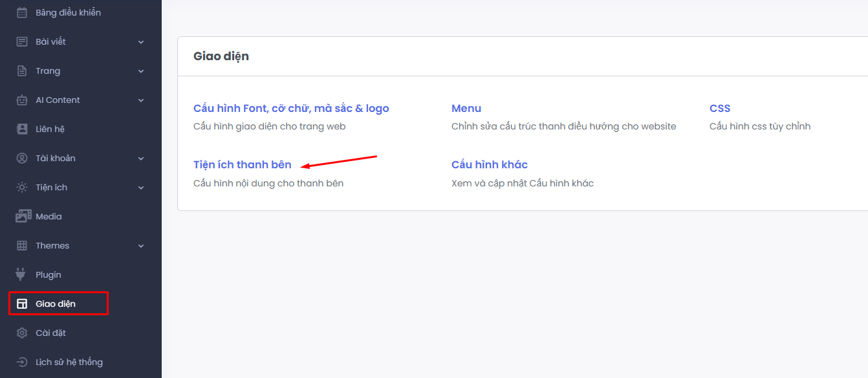Click text 'Cấu hình giao diện cho trang web'
The image size is (868, 378).
click(270, 126)
